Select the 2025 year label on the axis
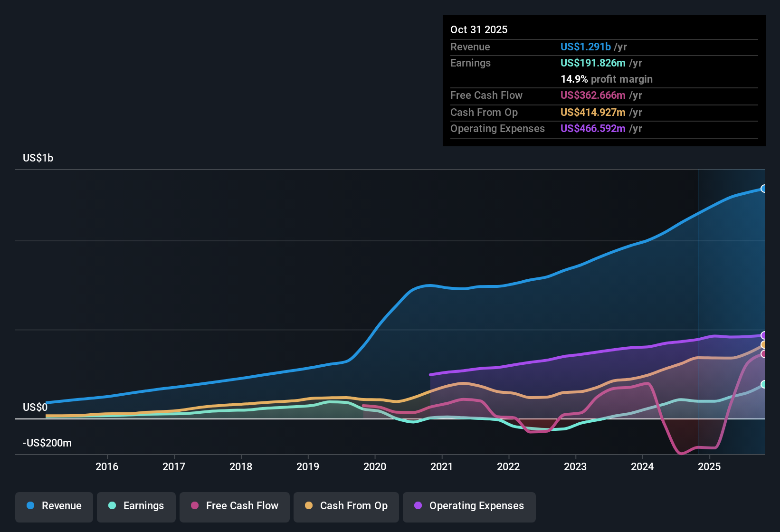The height and width of the screenshot is (532, 780). [710, 466]
